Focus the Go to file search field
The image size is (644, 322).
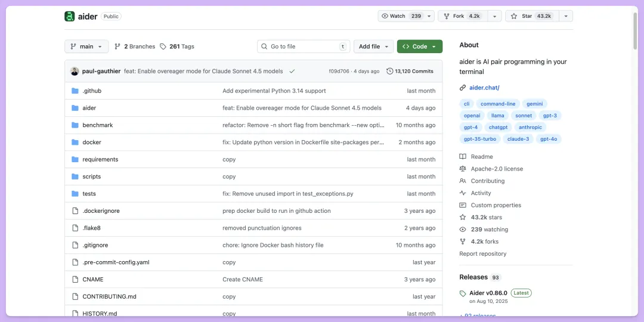click(x=304, y=47)
